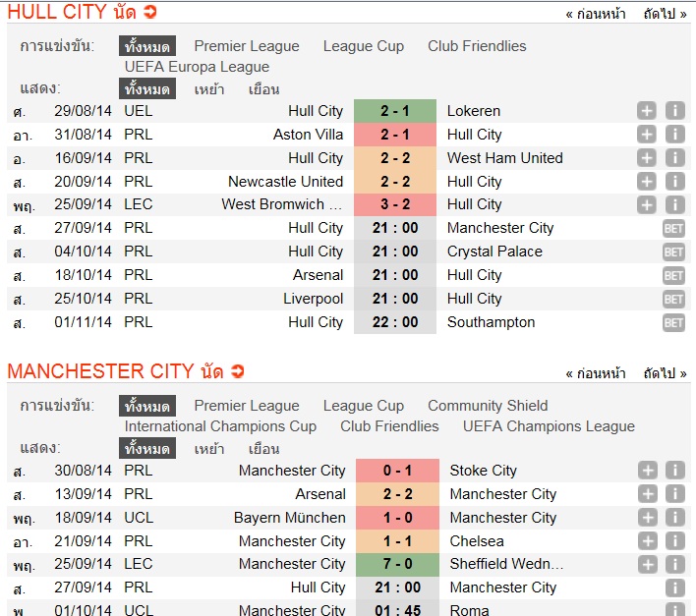Click BET icon on Arsenal vs Hull City row
The height and width of the screenshot is (616, 696).
click(673, 275)
